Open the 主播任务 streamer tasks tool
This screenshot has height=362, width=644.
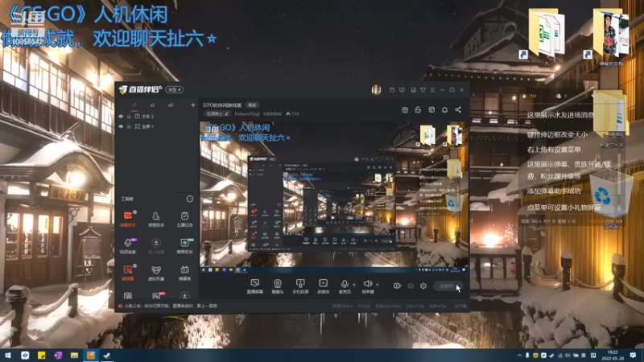point(184,219)
